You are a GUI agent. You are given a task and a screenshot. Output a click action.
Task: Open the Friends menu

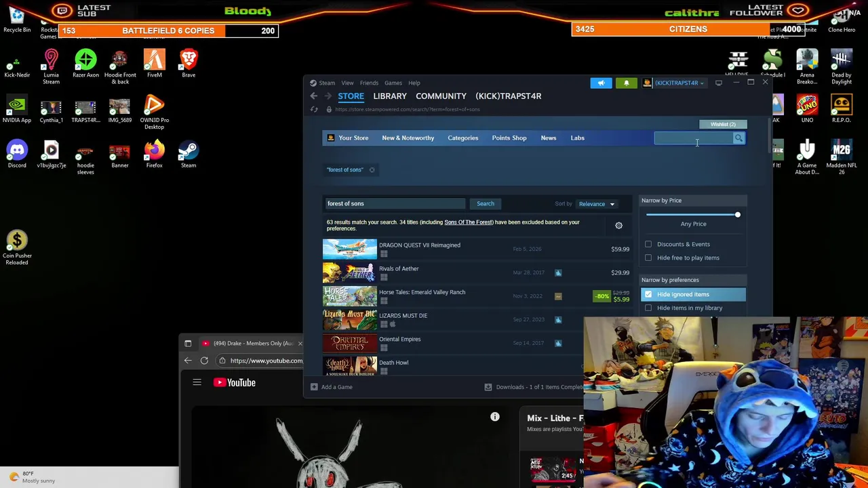(x=369, y=83)
